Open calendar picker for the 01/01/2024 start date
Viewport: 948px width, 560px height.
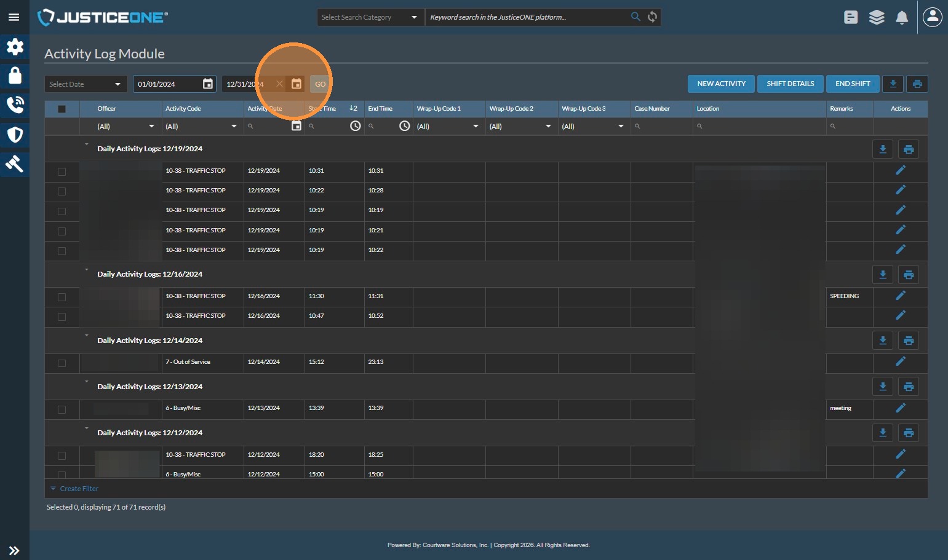(x=208, y=84)
